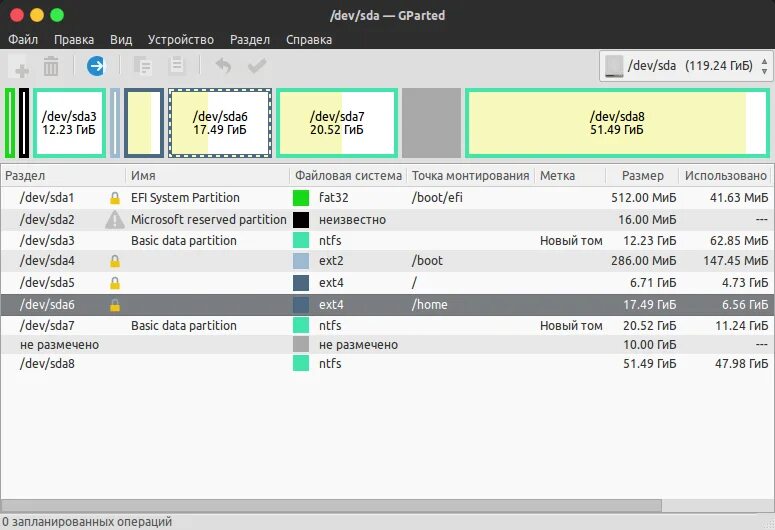Click the Имя column header
Viewport: 775px width, 530px height.
pos(208,176)
